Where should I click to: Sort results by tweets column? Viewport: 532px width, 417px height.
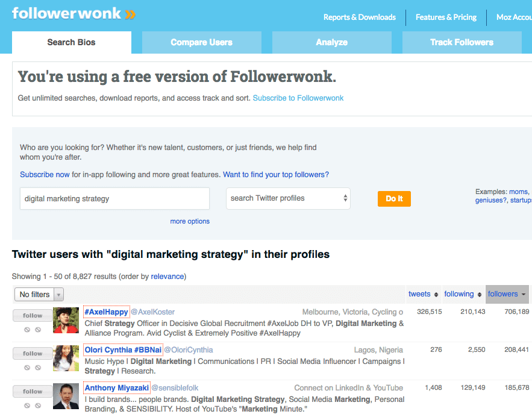click(423, 294)
